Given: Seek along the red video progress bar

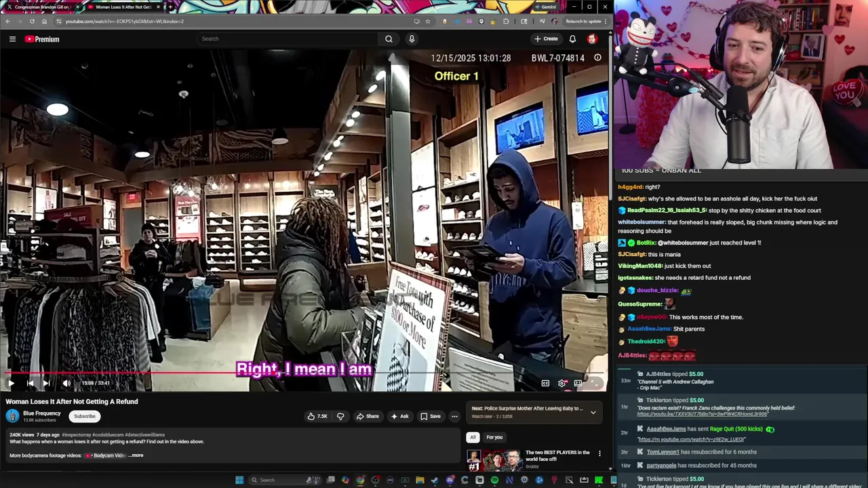Looking at the screenshot, I should [304, 373].
